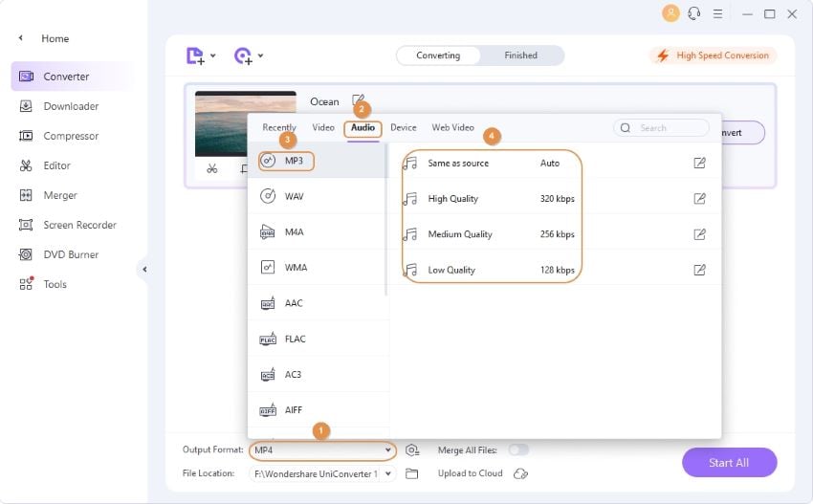Edit the Medium Quality preset settings
Viewport: 813px width, 504px height.
[699, 234]
